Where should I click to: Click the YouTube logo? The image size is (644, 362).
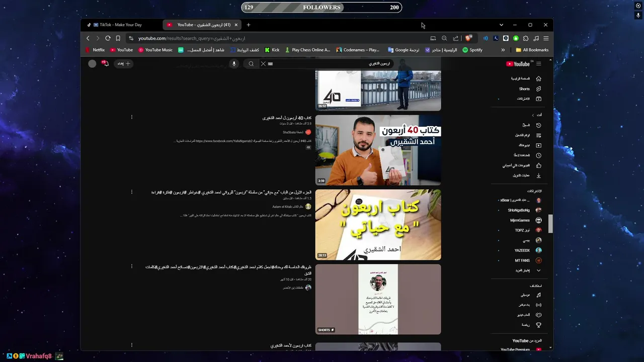tap(518, 64)
